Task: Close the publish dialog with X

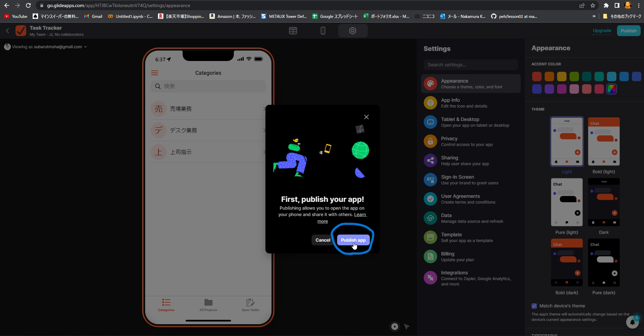Action: click(366, 117)
